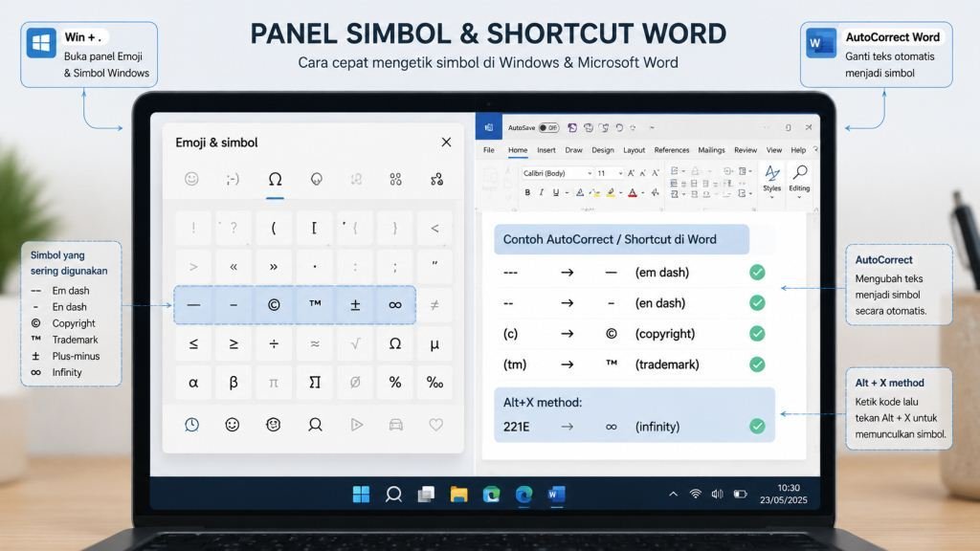
Task: Open the volume speaker tray icon
Action: point(717,494)
